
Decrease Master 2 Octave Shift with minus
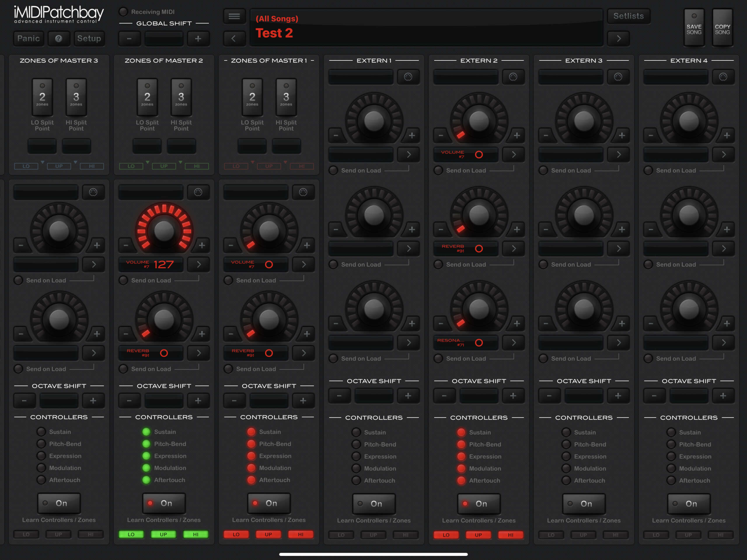pos(129,401)
